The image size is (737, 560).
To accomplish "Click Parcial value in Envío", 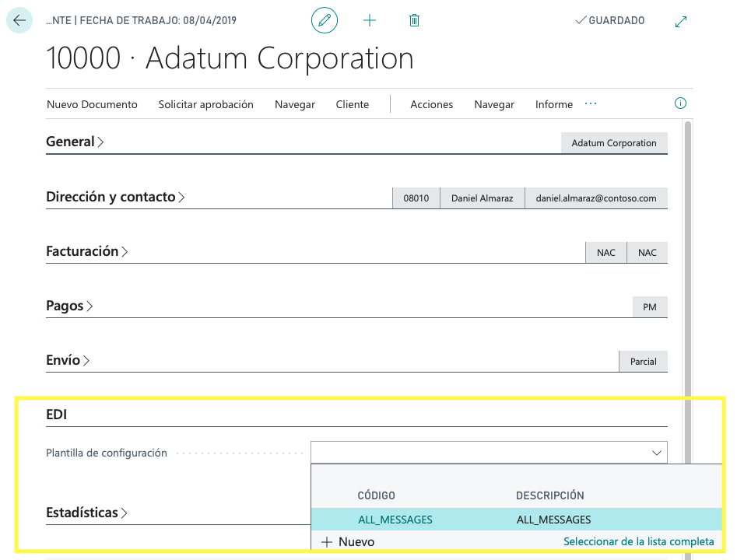I will [643, 362].
